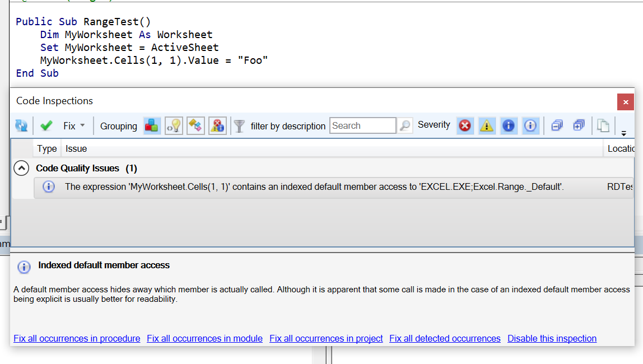Click the info icon beside the issue row
This screenshot has height=364, width=643.
tap(48, 187)
